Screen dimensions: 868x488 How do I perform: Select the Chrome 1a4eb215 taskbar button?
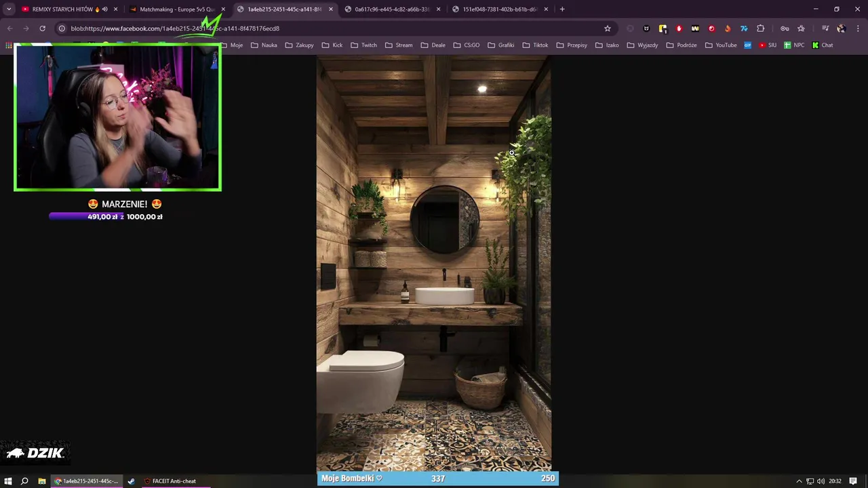pos(87,481)
